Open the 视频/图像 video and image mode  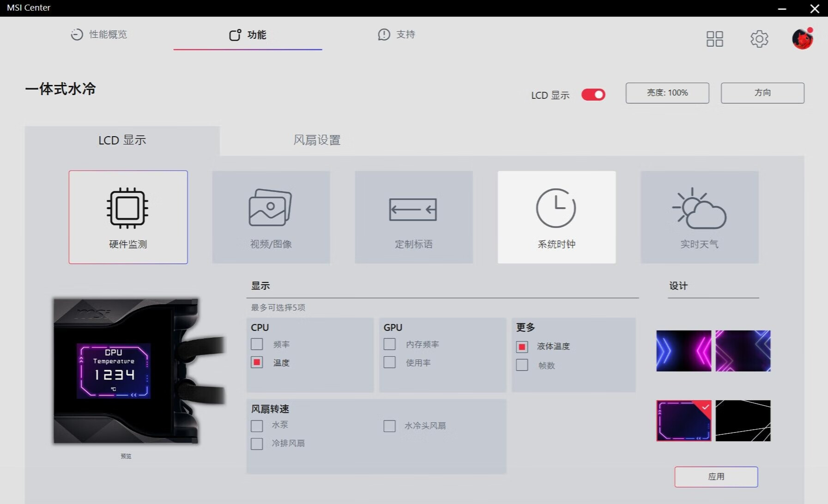[x=271, y=209]
